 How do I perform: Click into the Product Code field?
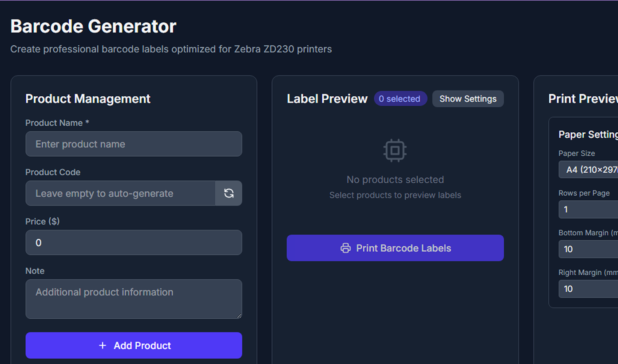120,193
